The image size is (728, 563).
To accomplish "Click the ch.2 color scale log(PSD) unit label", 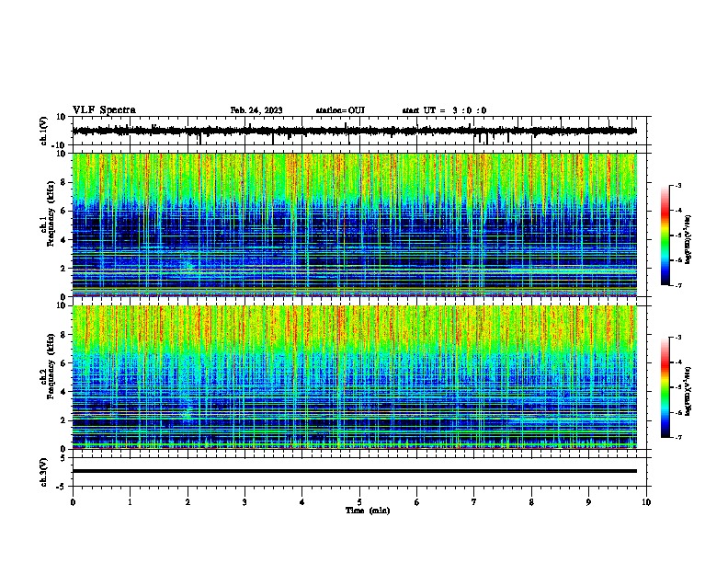I will click(688, 391).
